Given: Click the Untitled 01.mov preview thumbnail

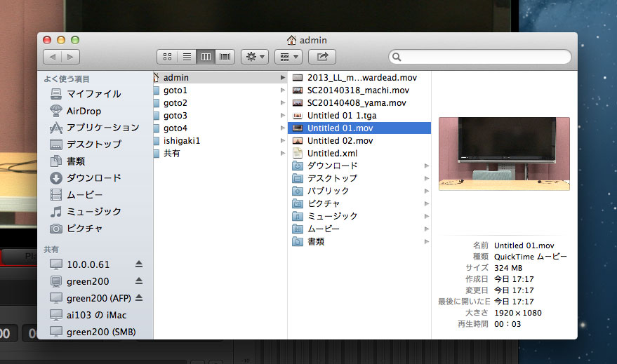Looking at the screenshot, I should pyautogui.click(x=504, y=154).
